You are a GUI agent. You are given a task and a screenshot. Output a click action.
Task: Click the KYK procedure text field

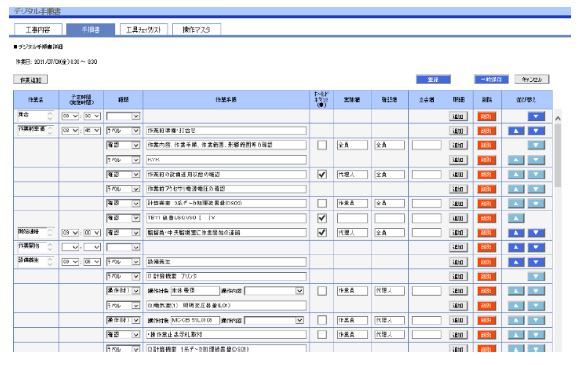(x=226, y=160)
